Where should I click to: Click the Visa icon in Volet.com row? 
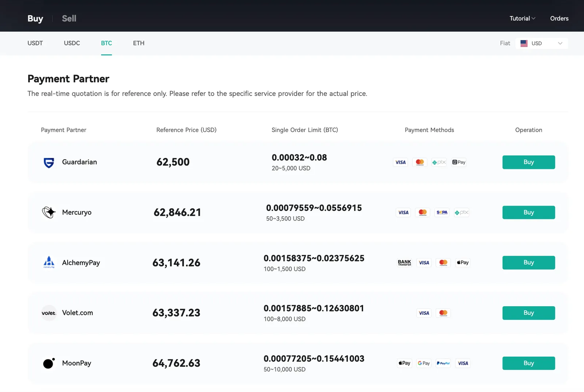pos(424,313)
